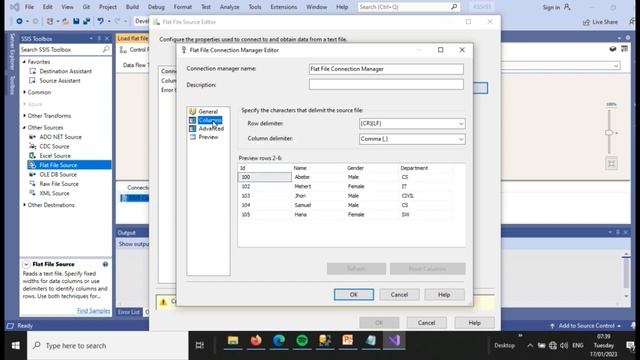Click the Raw File Source icon
This screenshot has height=360, width=640.
click(x=33, y=184)
